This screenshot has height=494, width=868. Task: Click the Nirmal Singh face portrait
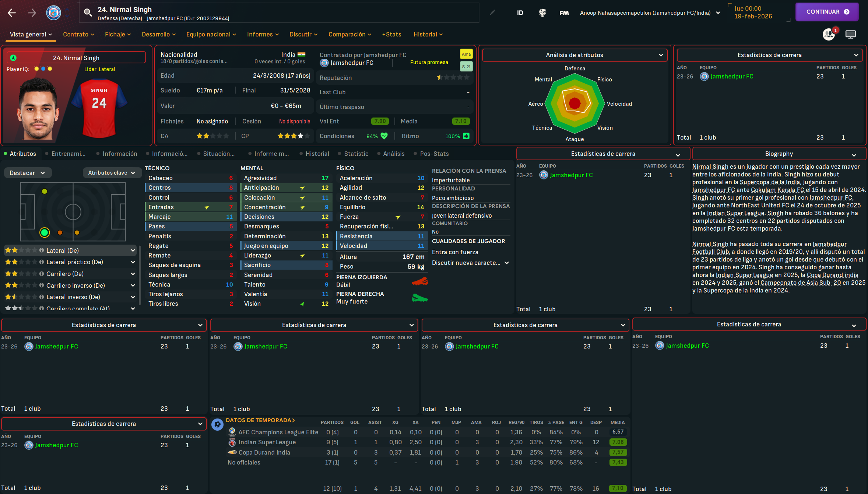click(38, 108)
